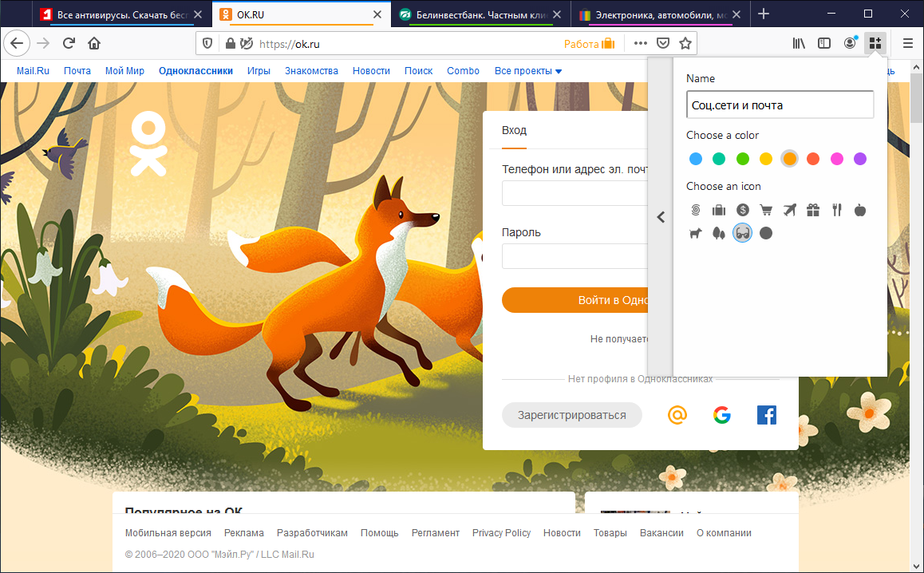Open the Вакансии footer link

coord(661,533)
